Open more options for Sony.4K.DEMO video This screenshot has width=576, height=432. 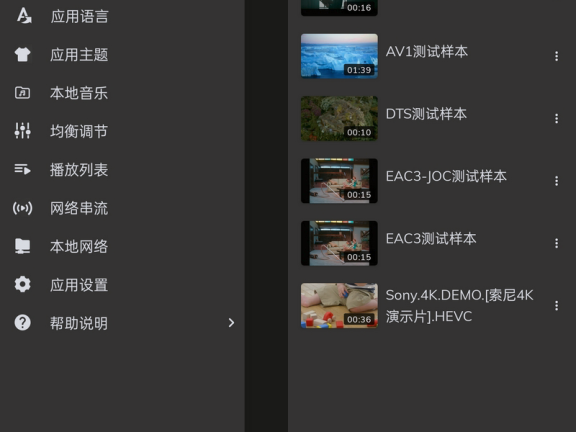point(557,306)
